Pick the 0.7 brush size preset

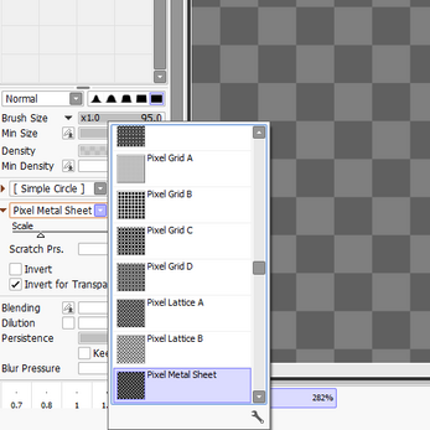coord(16,397)
